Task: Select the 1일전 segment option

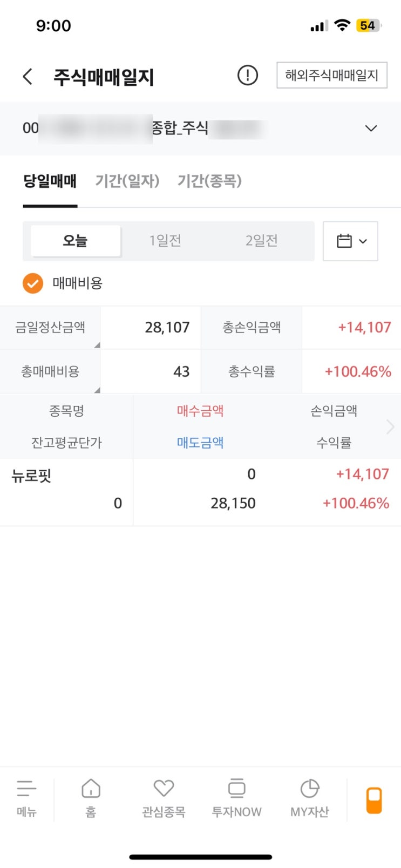Action: (165, 240)
